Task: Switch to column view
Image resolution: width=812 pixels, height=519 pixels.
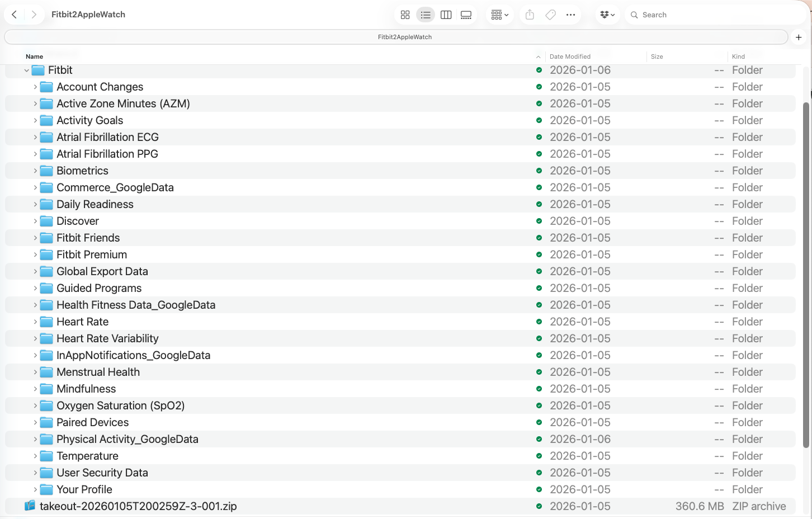Action: tap(446, 15)
